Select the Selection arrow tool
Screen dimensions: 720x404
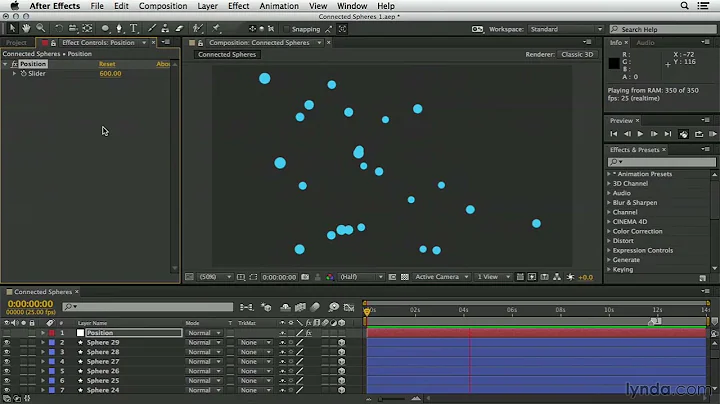(x=12, y=28)
